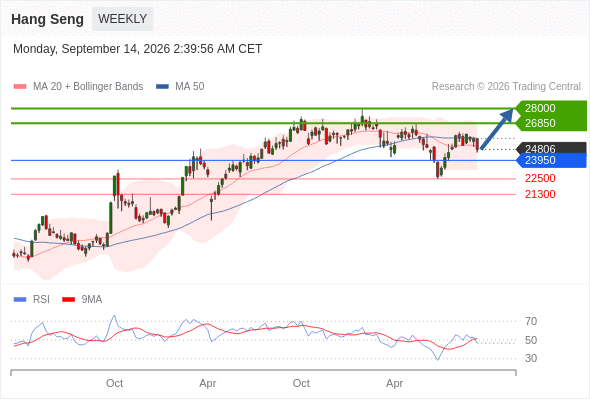Viewport: 590px width, 400px height.
Task: Click the first 'Apr' time axis label
Action: click(208, 383)
